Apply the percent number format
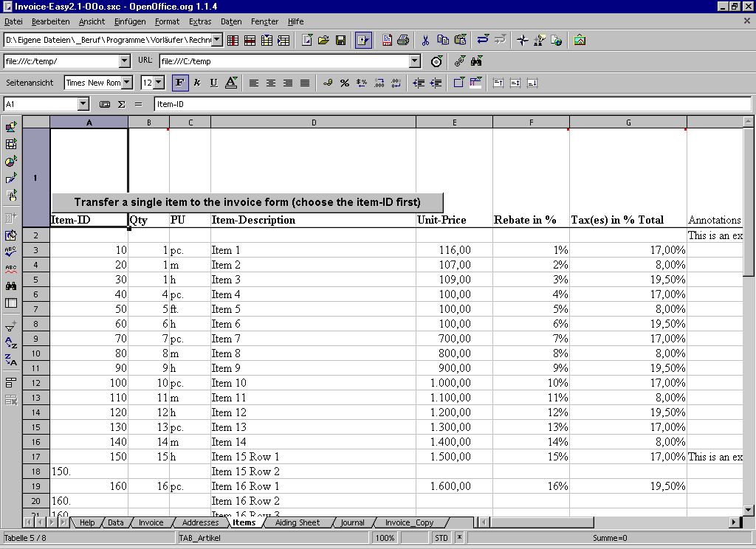Image resolution: width=756 pixels, height=549 pixels. point(344,83)
